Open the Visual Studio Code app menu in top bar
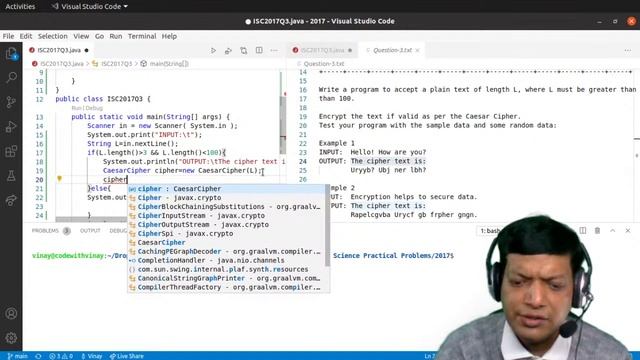 tap(90, 6)
